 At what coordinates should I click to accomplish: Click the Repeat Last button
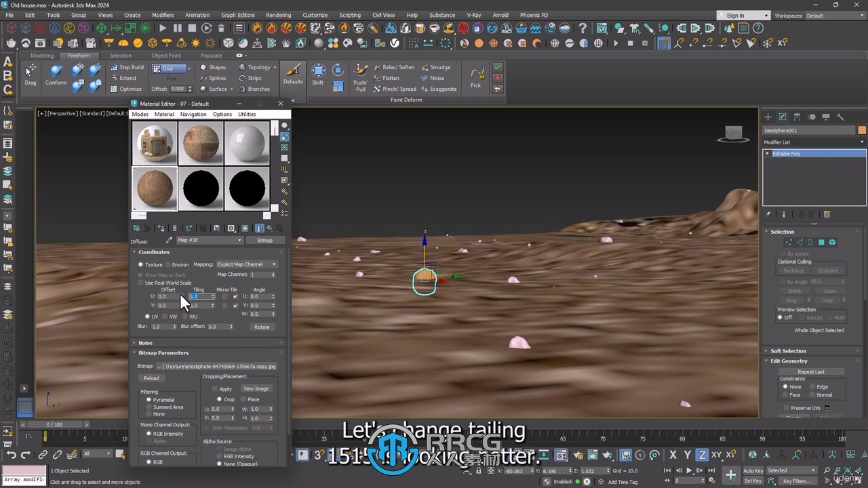click(811, 371)
